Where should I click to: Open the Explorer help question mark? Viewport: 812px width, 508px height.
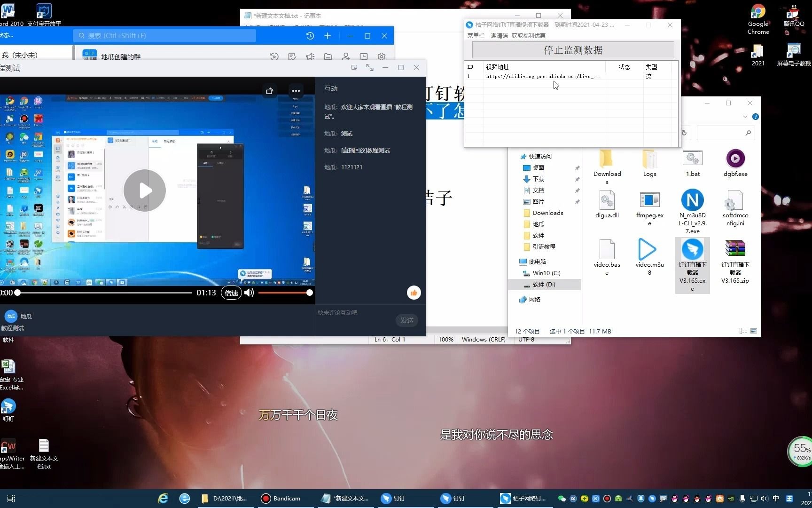755,117
